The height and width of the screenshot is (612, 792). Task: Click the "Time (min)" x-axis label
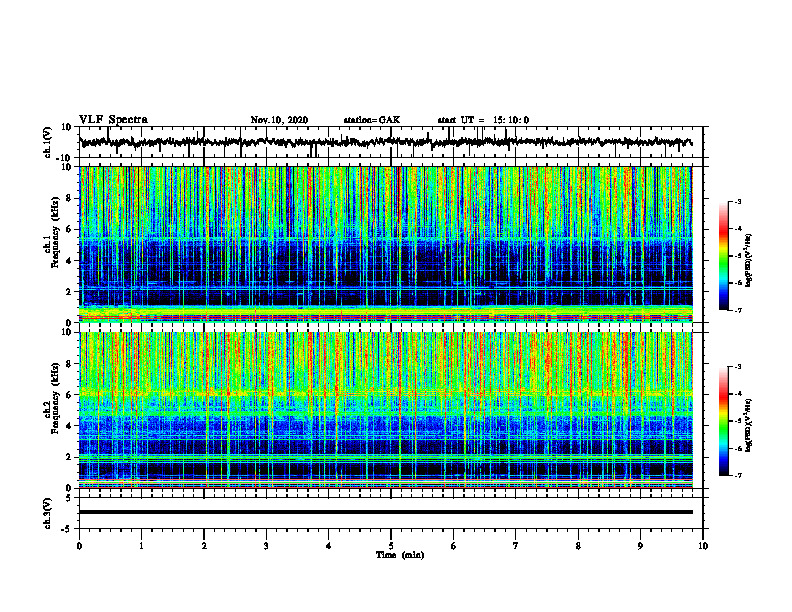400,555
